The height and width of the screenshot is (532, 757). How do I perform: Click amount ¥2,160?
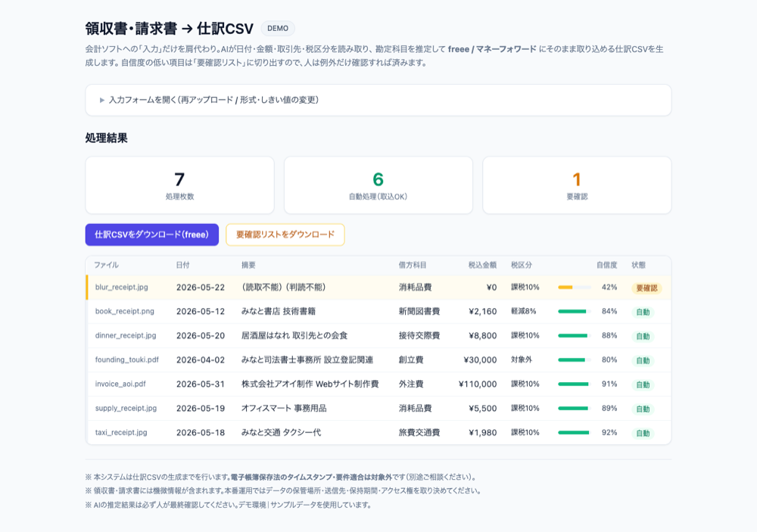pyautogui.click(x=483, y=311)
